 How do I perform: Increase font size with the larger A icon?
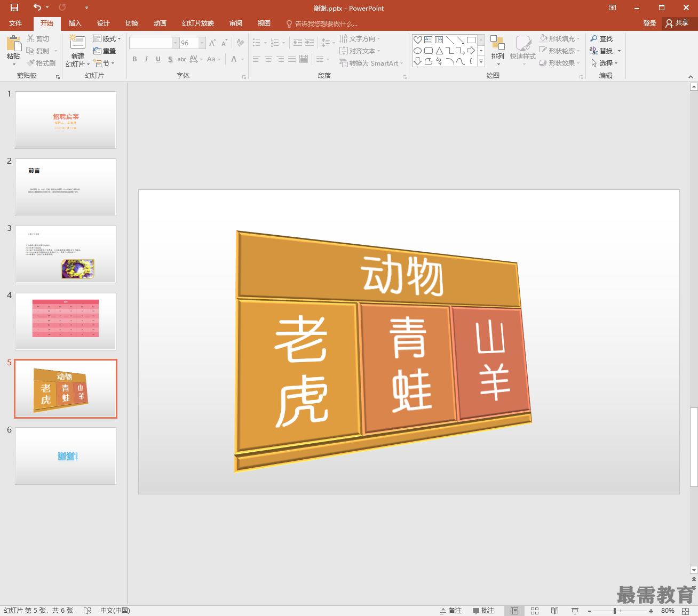tap(212, 43)
